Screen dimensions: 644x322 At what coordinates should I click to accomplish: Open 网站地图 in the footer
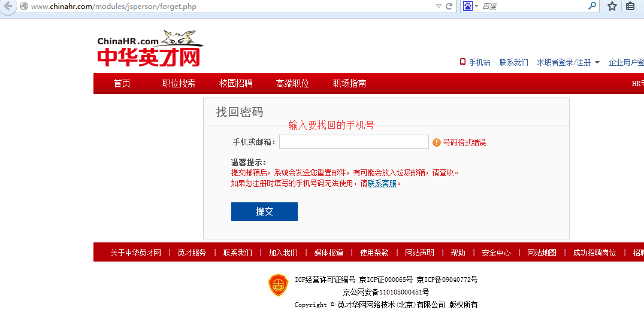(x=542, y=253)
